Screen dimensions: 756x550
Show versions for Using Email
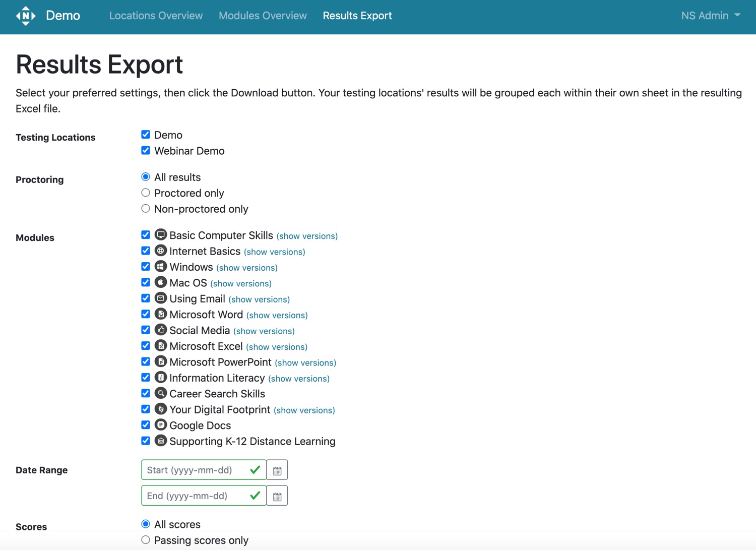(x=259, y=299)
